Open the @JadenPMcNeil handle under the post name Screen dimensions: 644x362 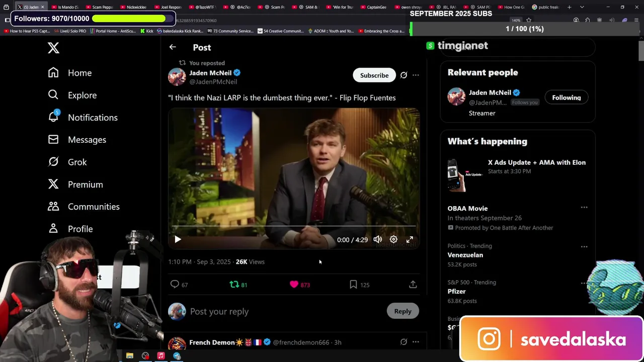(213, 81)
